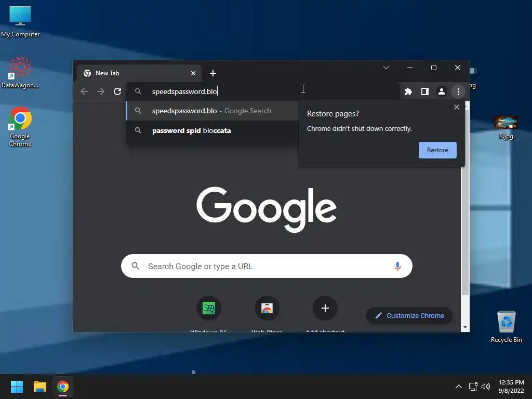Reload the current page
532x399 pixels.
click(117, 91)
